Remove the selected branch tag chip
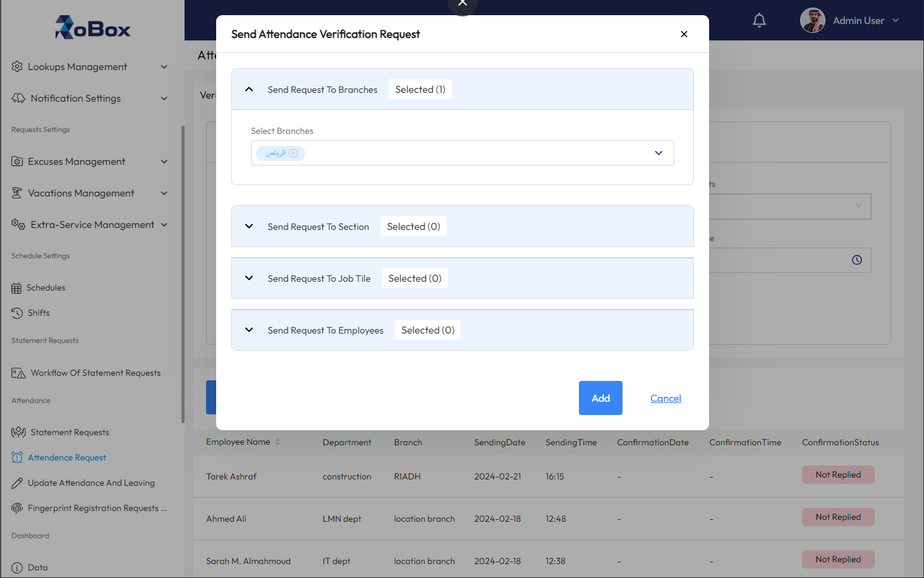Viewport: 924px width, 578px height. click(x=293, y=153)
